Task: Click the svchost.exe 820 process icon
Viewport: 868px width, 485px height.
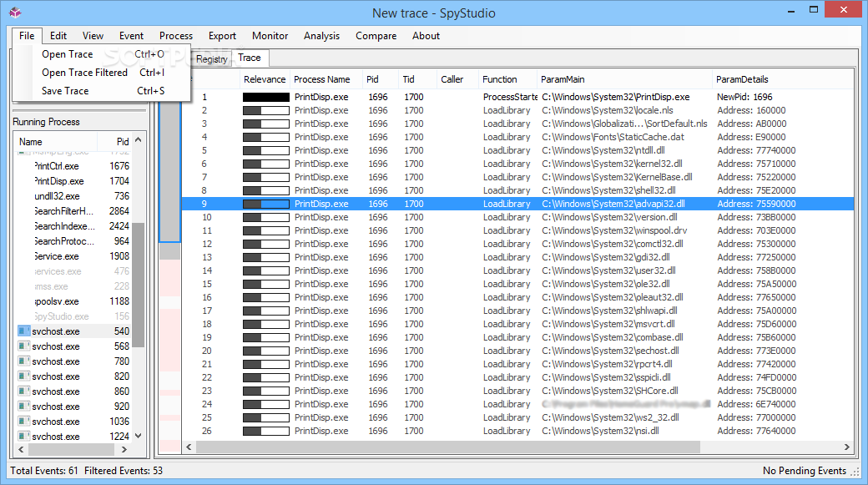Action: pyautogui.click(x=24, y=376)
